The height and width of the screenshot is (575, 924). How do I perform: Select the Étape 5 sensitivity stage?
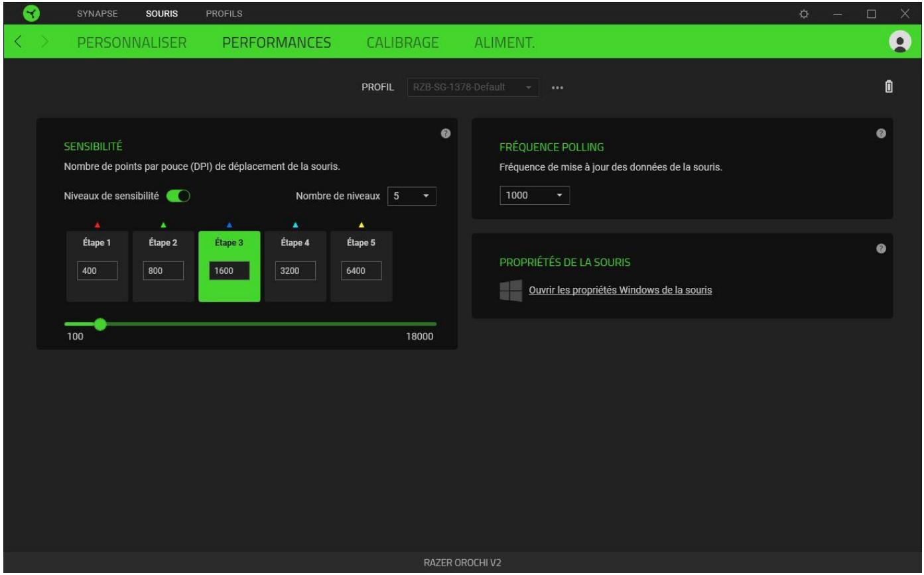coord(362,267)
